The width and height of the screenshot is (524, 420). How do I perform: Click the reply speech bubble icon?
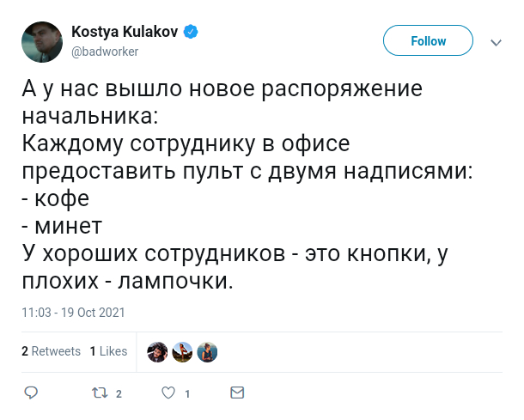point(31,393)
